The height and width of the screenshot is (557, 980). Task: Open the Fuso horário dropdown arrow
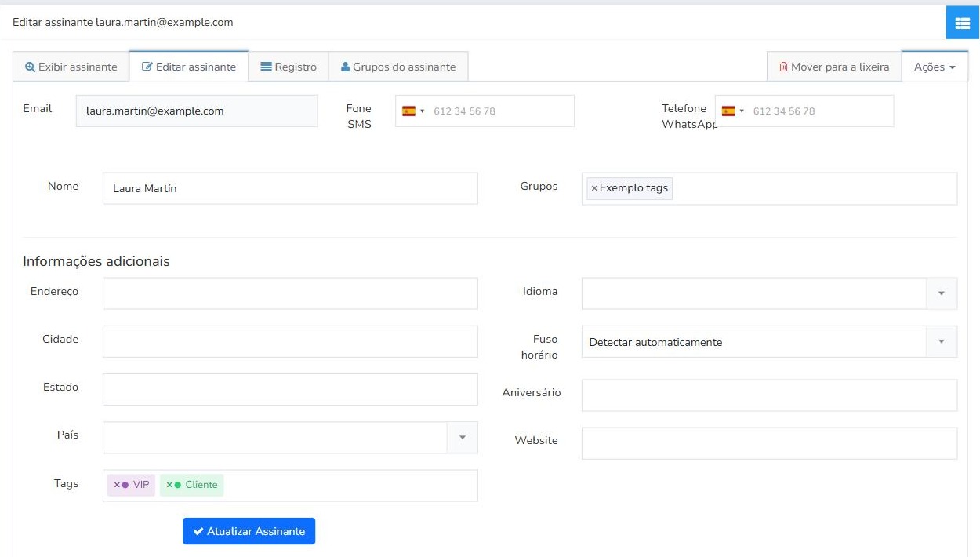point(942,342)
